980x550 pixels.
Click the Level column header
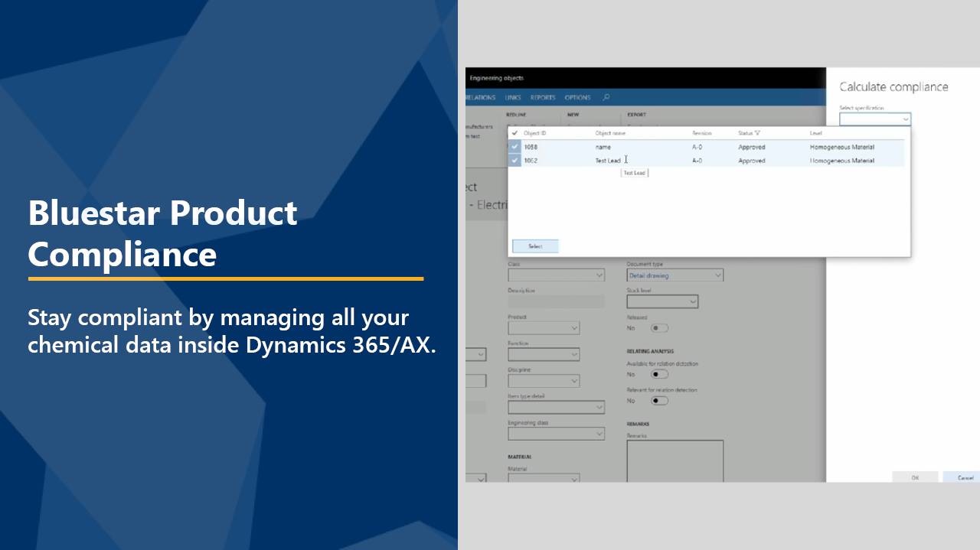tap(816, 133)
